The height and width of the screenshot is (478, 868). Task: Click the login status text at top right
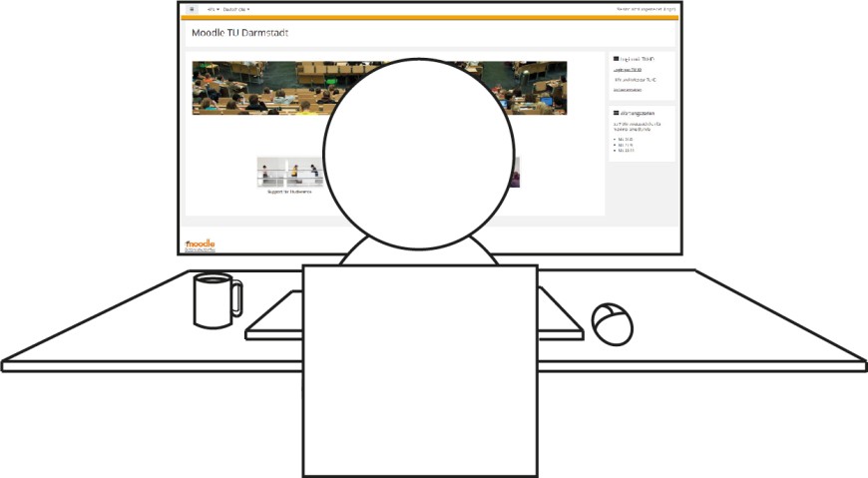[x=647, y=9]
